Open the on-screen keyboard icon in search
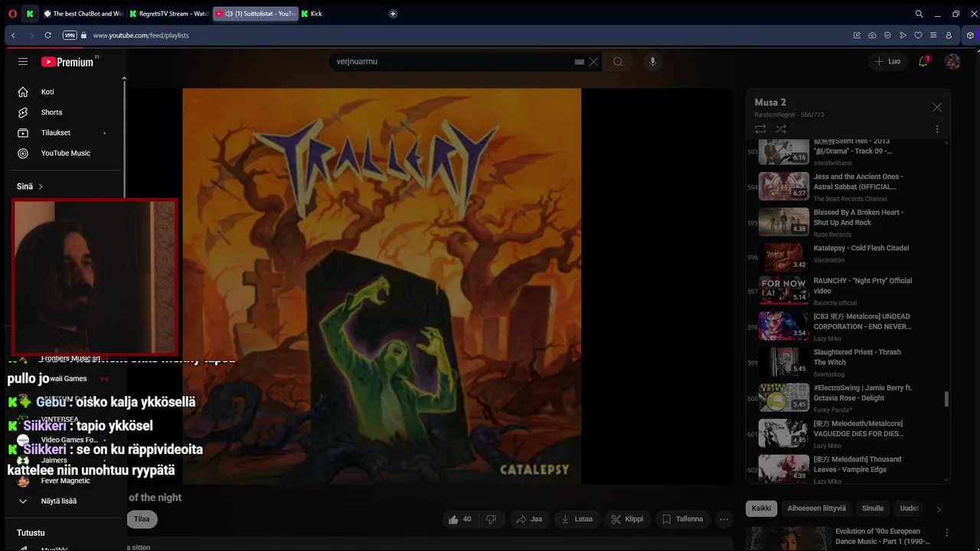 coord(580,62)
